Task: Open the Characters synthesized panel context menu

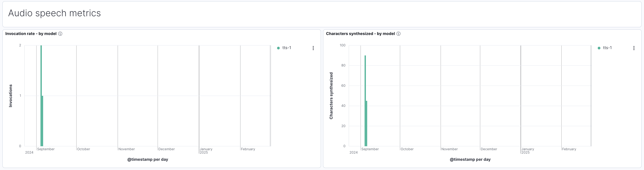Action: [634, 48]
